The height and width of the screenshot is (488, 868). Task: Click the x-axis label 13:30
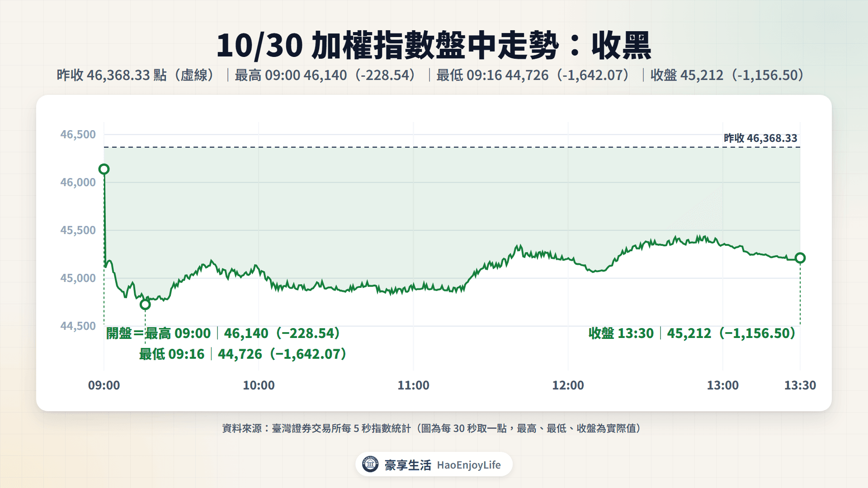click(800, 385)
